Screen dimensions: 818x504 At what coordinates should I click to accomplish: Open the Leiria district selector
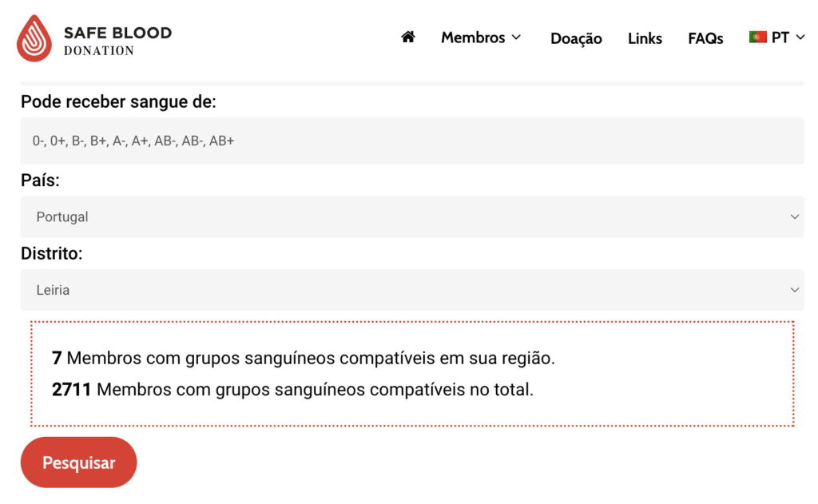pyautogui.click(x=411, y=290)
